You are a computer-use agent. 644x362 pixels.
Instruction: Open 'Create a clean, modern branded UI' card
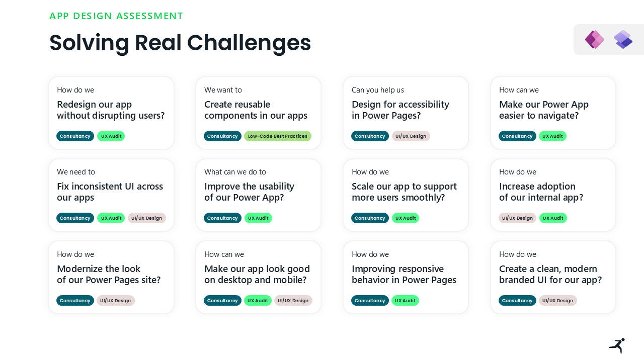(x=550, y=274)
